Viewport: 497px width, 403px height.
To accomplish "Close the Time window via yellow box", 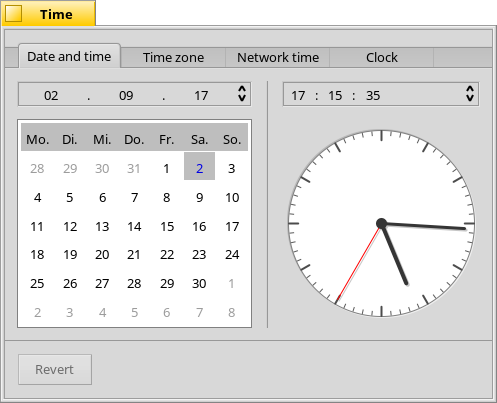I will (x=13, y=14).
